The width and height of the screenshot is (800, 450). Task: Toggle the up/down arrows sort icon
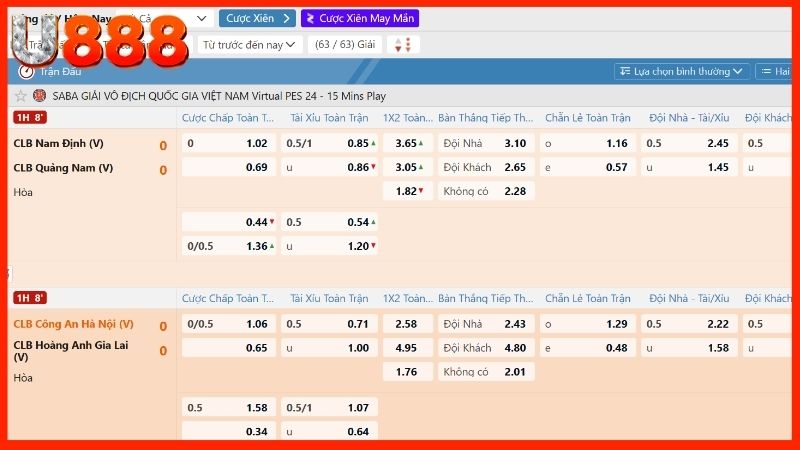pos(403,45)
